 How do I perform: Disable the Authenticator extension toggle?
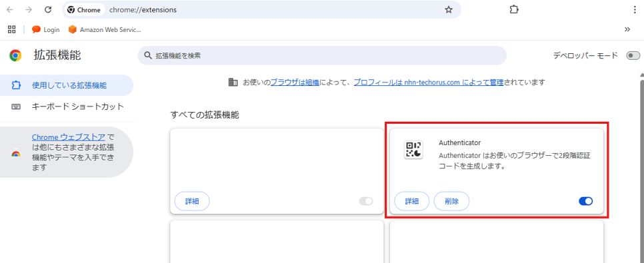[586, 201]
